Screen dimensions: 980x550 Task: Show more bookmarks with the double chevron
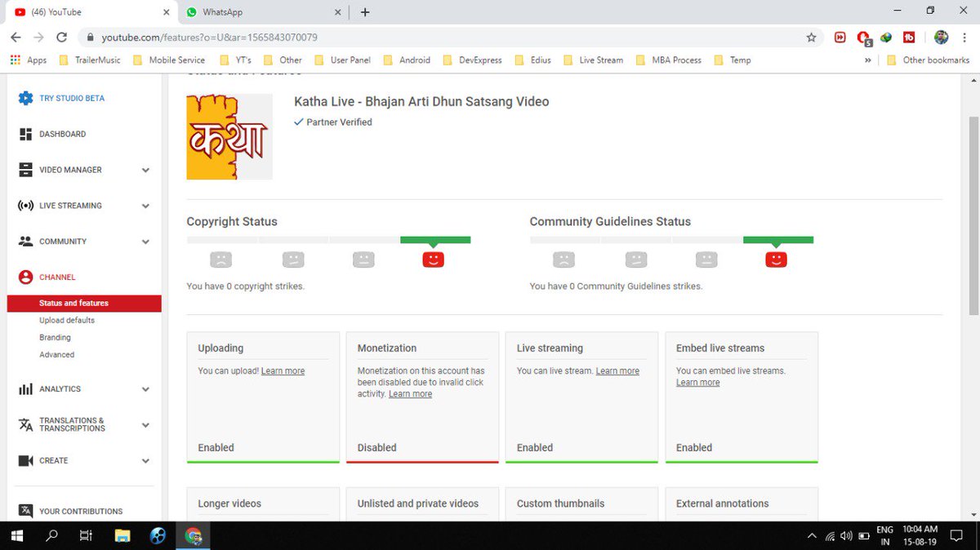[867, 60]
